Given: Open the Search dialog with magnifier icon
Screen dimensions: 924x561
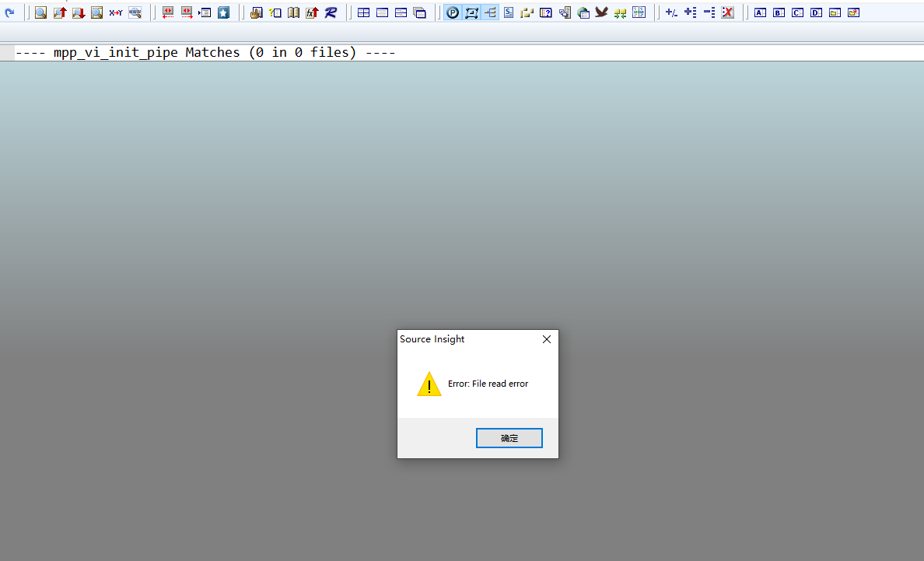Looking at the screenshot, I should click(x=40, y=12).
